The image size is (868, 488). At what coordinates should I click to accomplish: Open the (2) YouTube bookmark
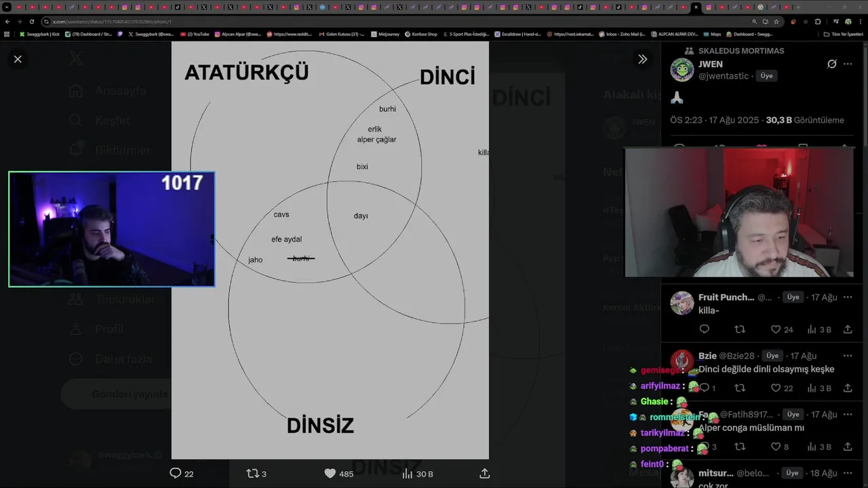[195, 34]
